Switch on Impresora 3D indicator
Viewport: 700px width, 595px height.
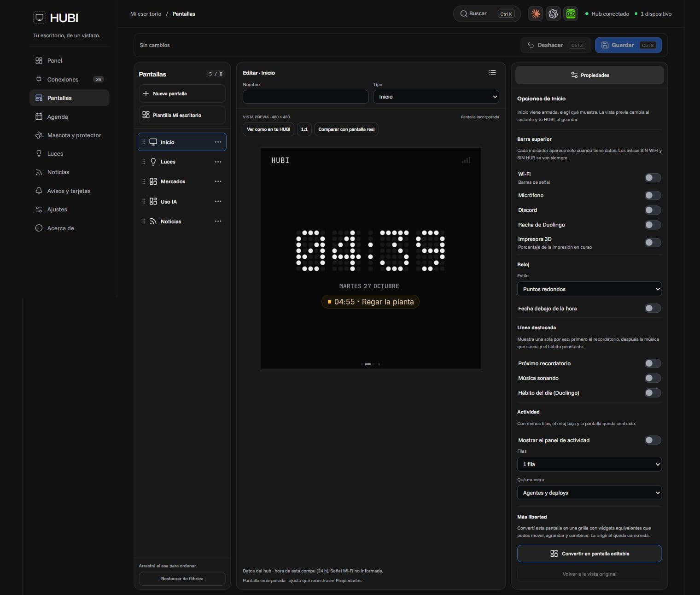coord(653,242)
